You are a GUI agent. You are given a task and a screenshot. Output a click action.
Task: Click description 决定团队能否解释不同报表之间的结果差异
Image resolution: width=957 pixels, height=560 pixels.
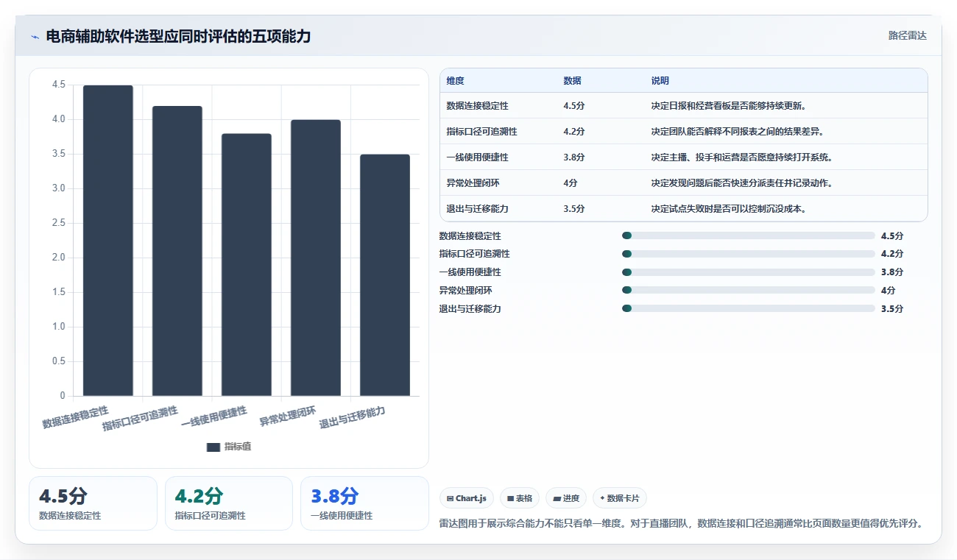click(x=737, y=131)
